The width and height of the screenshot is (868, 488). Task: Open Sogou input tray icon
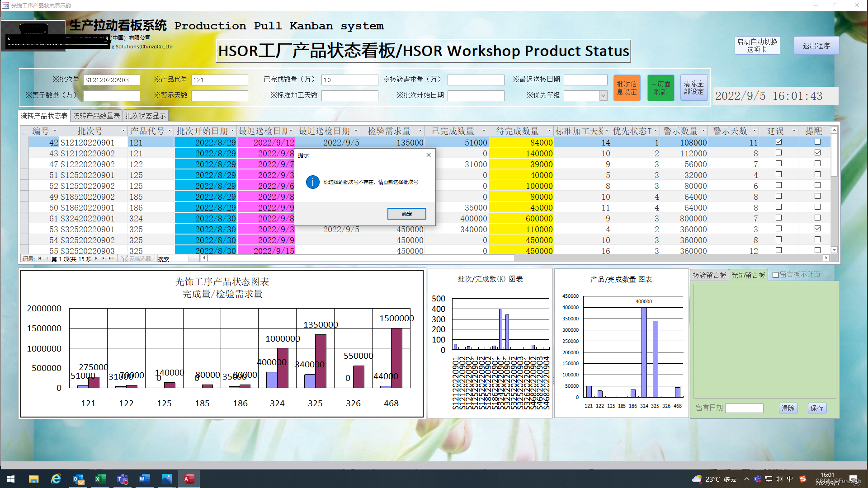[803, 479]
